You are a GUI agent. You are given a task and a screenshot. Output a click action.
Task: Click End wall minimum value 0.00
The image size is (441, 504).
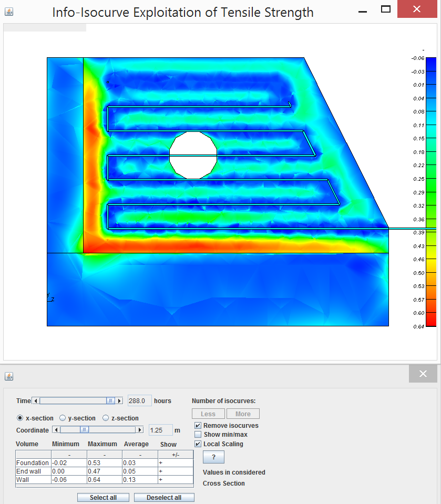point(69,471)
